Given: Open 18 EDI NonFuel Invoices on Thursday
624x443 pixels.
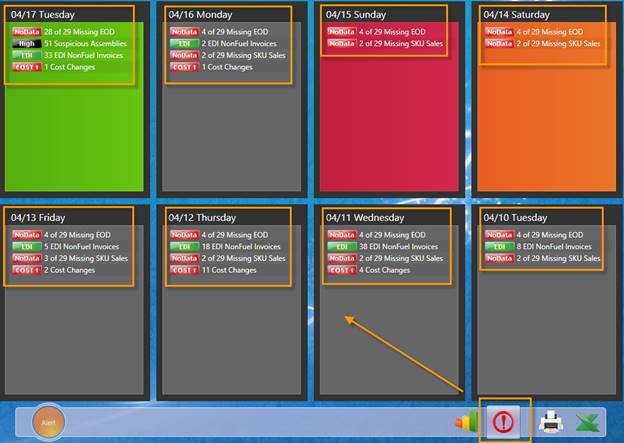Looking at the screenshot, I should [x=240, y=247].
